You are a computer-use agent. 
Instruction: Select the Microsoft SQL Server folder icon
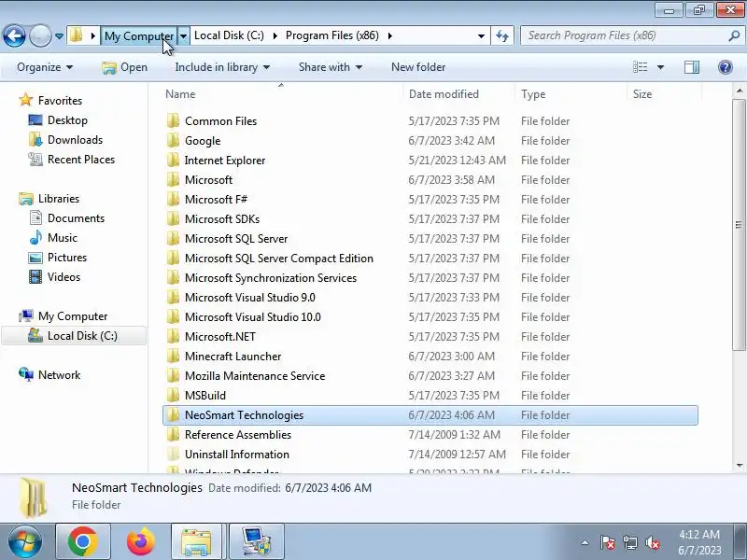(x=173, y=239)
